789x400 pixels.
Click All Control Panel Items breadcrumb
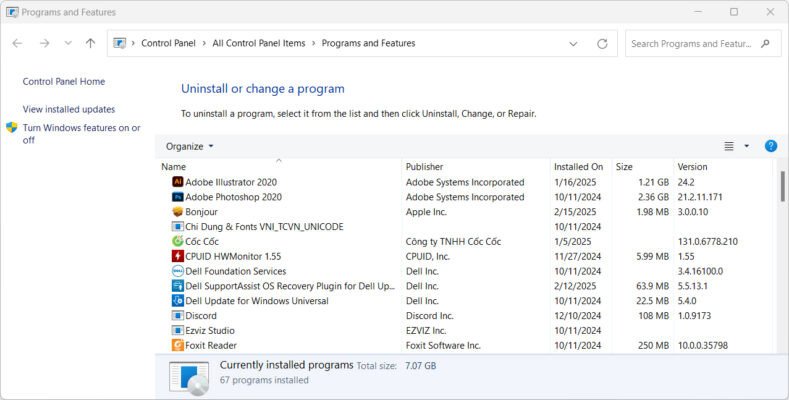[x=259, y=43]
